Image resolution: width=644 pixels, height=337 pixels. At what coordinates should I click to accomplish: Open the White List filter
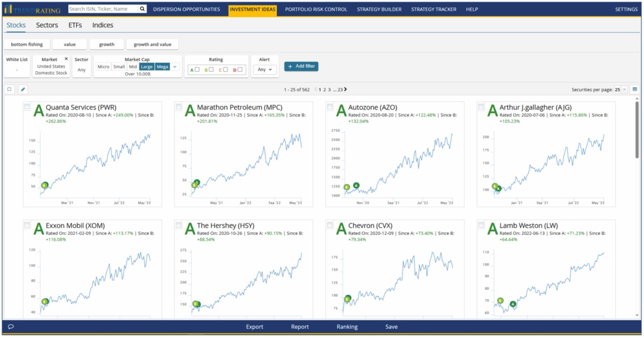[17, 66]
